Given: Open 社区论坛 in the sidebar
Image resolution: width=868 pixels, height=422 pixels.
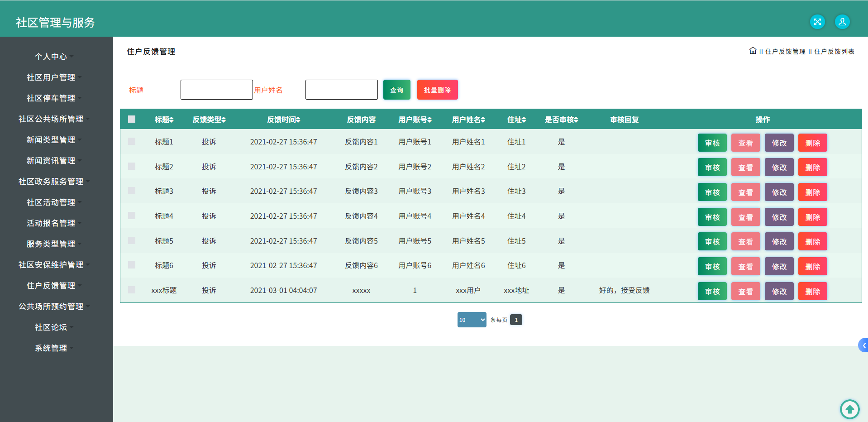Looking at the screenshot, I should point(51,327).
